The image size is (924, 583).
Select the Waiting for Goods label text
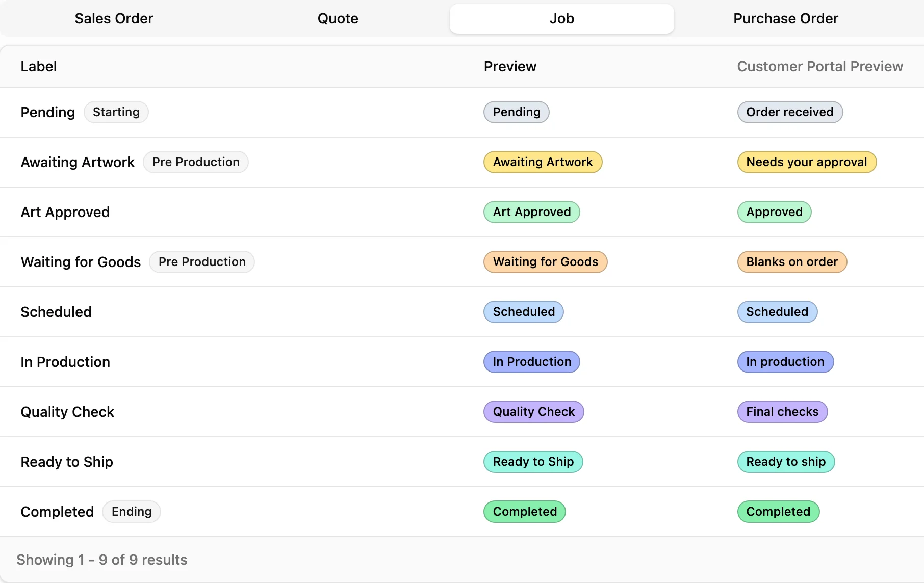click(81, 262)
